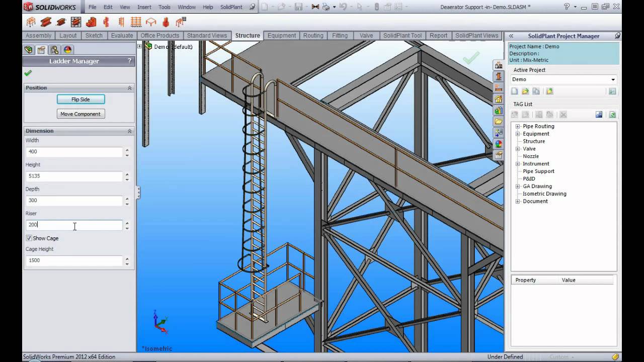
Task: Open the Insert menu
Action: click(144, 7)
